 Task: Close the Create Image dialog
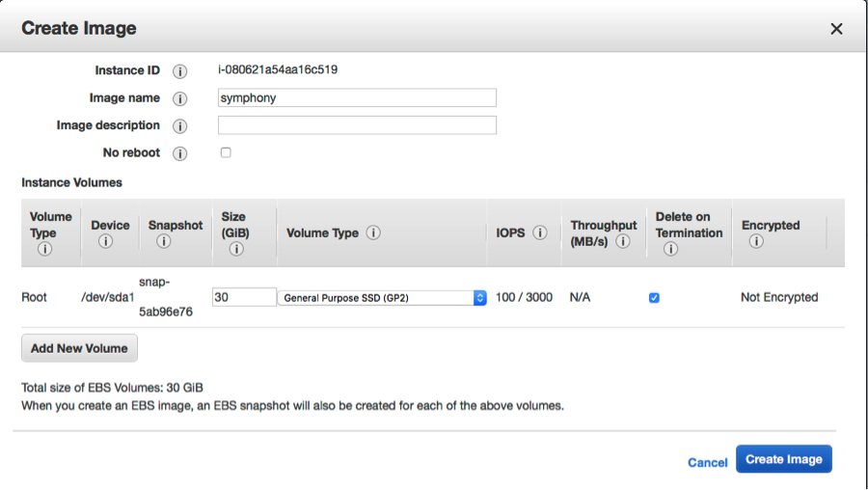(x=836, y=29)
